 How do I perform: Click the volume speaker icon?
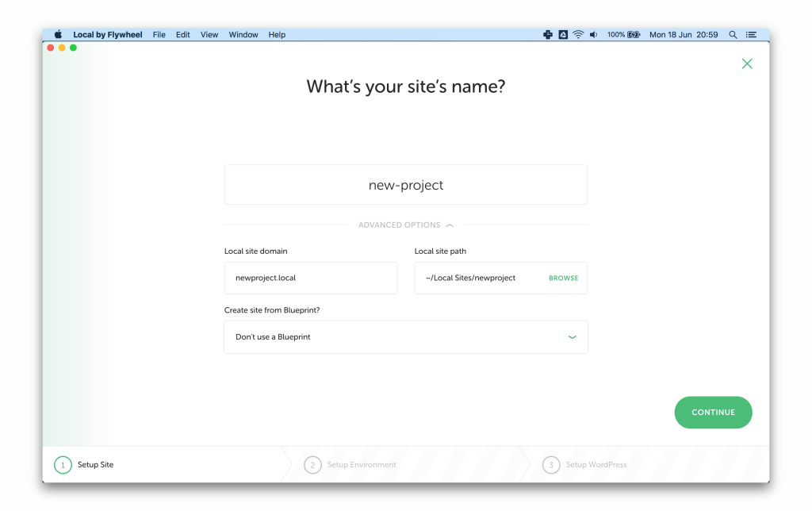tap(593, 35)
